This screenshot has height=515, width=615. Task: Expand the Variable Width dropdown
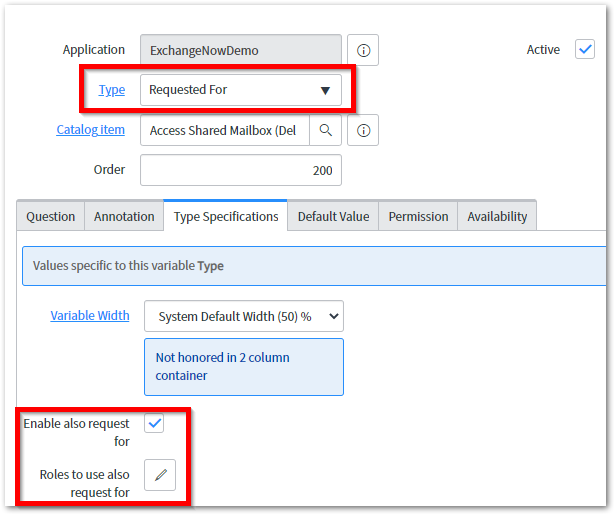click(243, 316)
